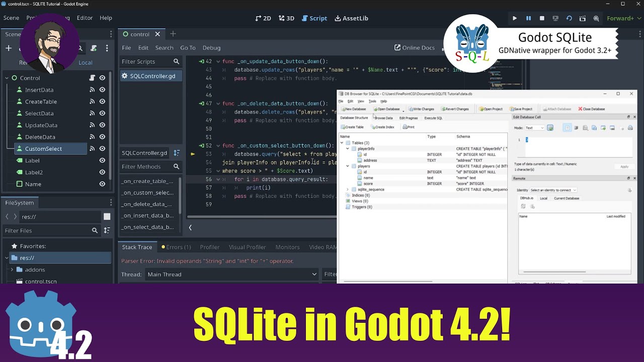Open Forward+ renderer dropdown
The height and width of the screenshot is (362, 644).
(623, 18)
